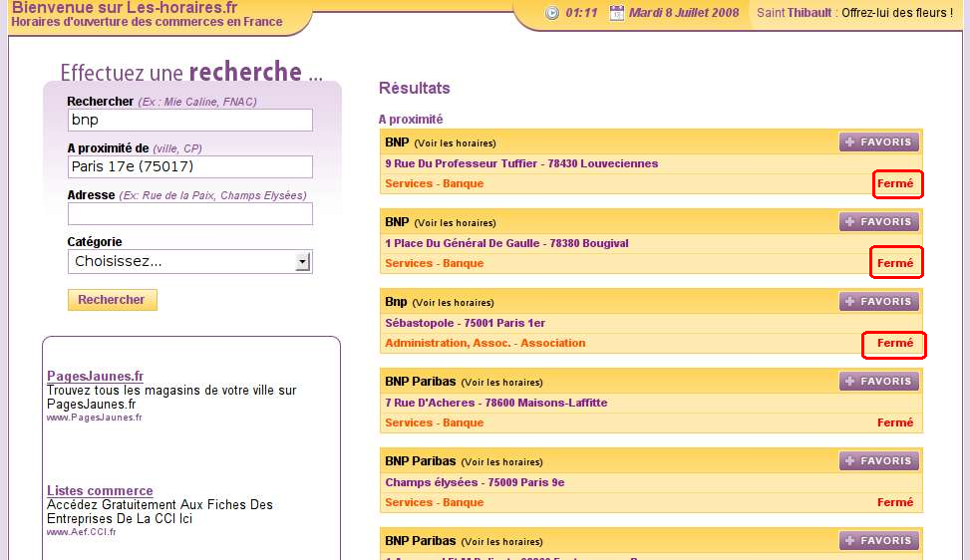Click Offrez-lui des fleurs link
Viewport: 970px width, 560px height.
tap(897, 13)
